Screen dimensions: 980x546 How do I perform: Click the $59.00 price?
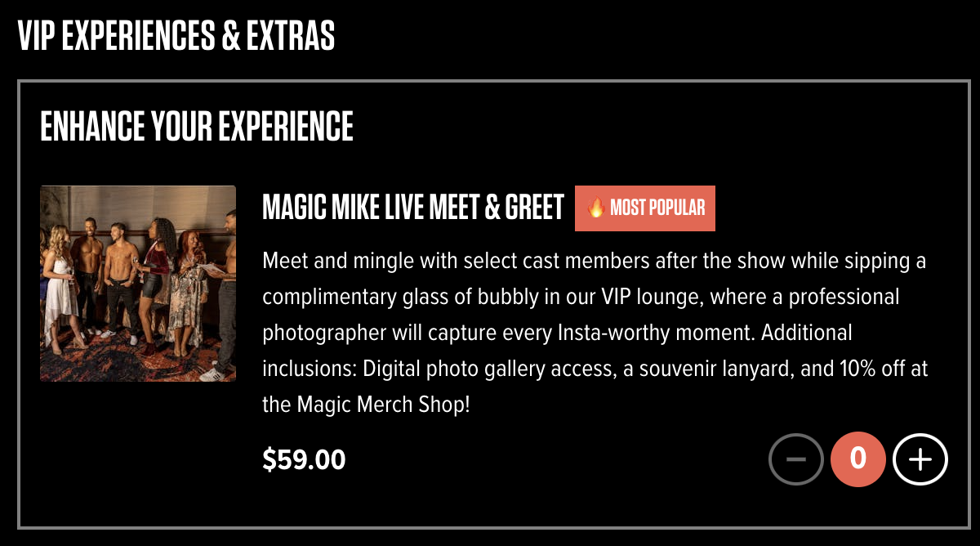tap(304, 460)
